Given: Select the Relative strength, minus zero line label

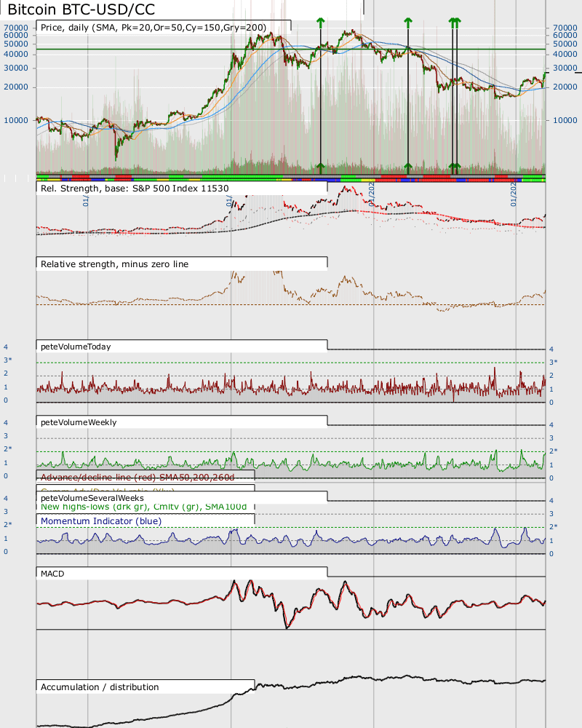Looking at the screenshot, I should pos(115,264).
